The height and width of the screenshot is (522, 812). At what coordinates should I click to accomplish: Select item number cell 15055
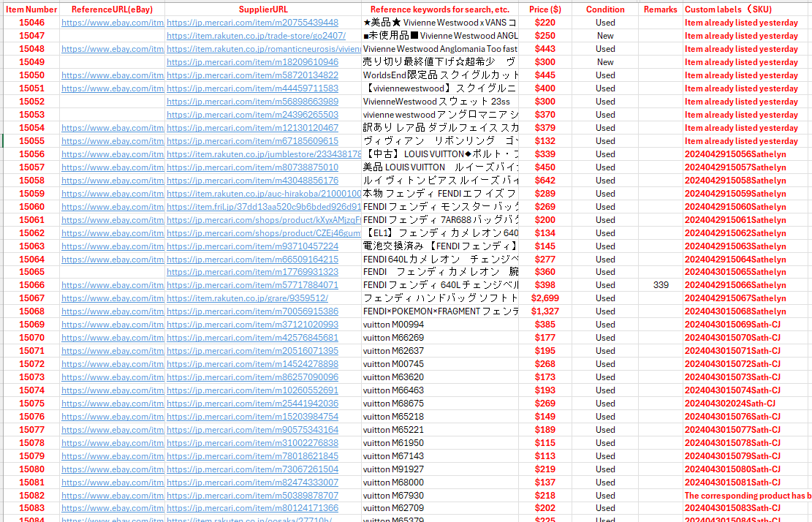(x=31, y=141)
